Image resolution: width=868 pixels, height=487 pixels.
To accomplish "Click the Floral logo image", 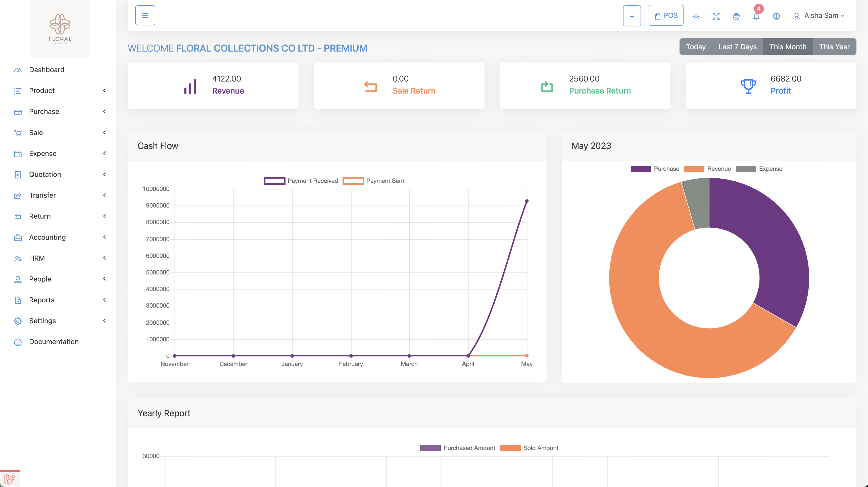I will tap(60, 29).
